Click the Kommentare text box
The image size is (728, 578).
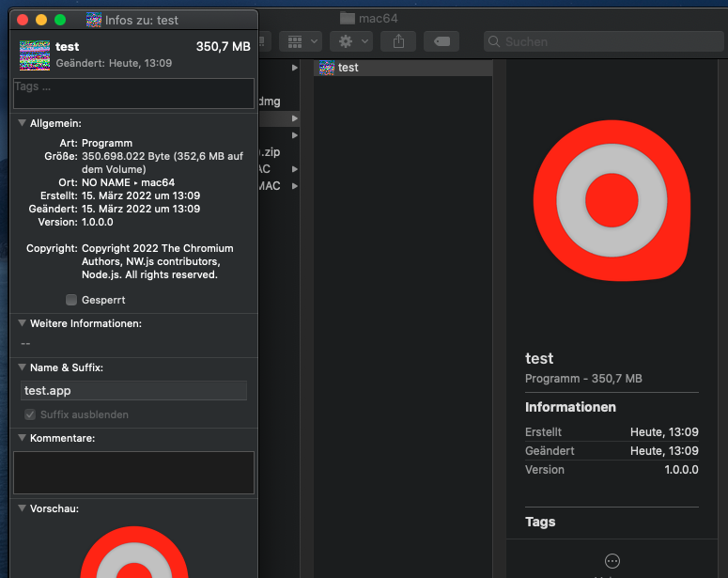click(133, 473)
